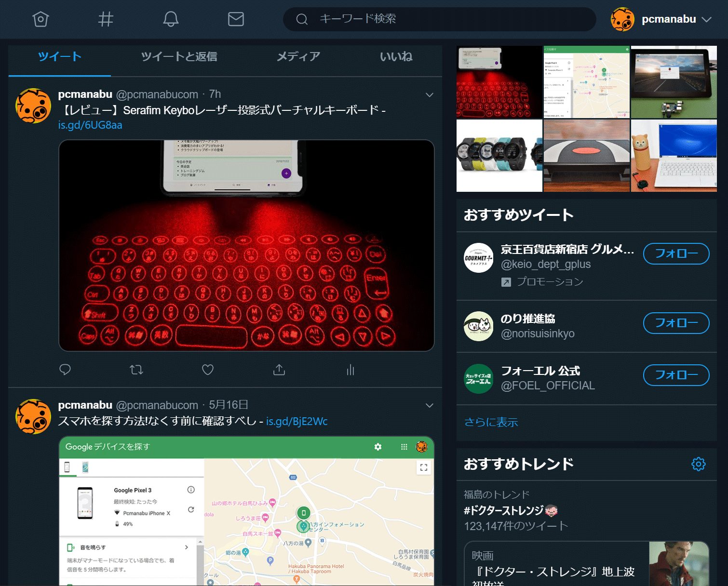Follow のり推進協 account

tap(676, 323)
